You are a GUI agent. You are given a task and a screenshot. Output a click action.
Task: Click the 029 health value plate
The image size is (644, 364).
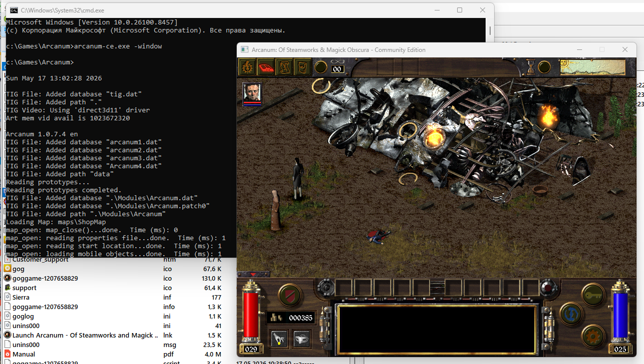pyautogui.click(x=251, y=349)
